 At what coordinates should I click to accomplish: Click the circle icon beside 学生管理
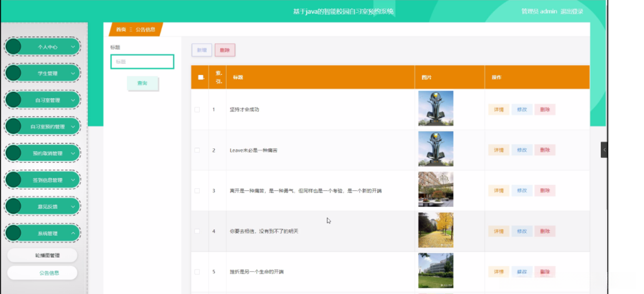tap(14, 73)
